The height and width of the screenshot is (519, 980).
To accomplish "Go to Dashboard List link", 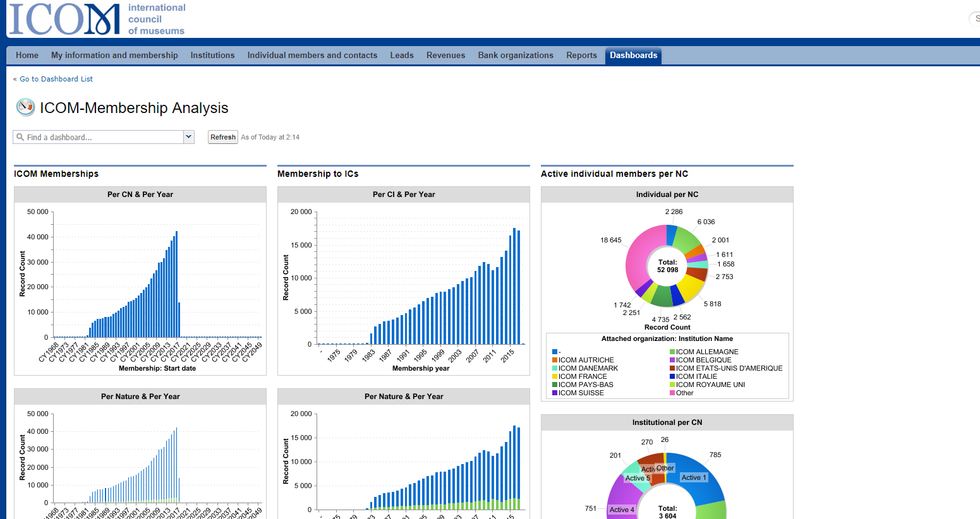I will pyautogui.click(x=56, y=79).
